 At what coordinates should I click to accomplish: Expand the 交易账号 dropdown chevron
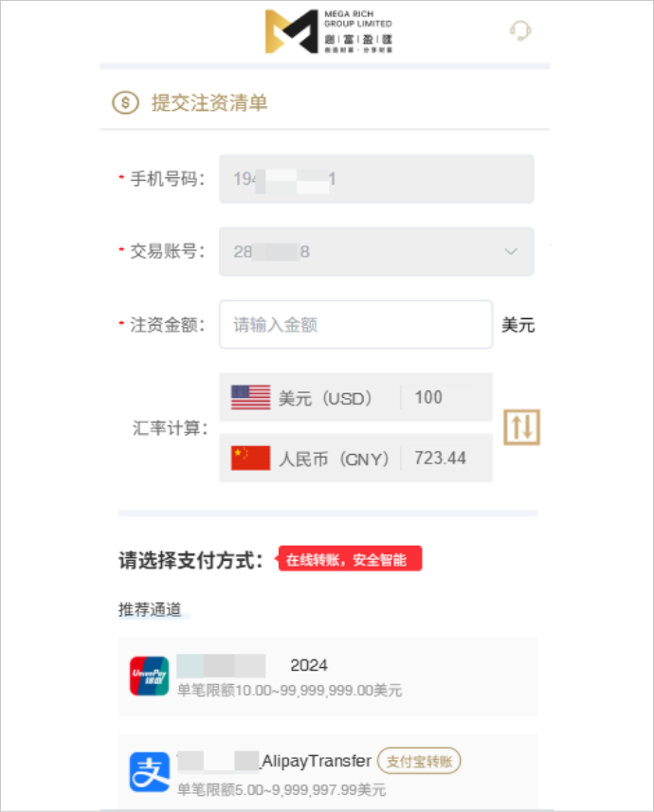pyautogui.click(x=511, y=251)
